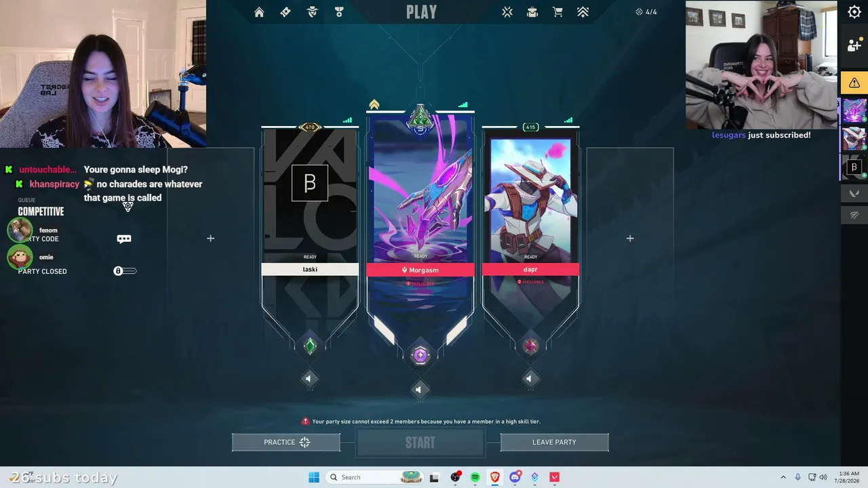Click the party leader crown icon

coord(374,105)
